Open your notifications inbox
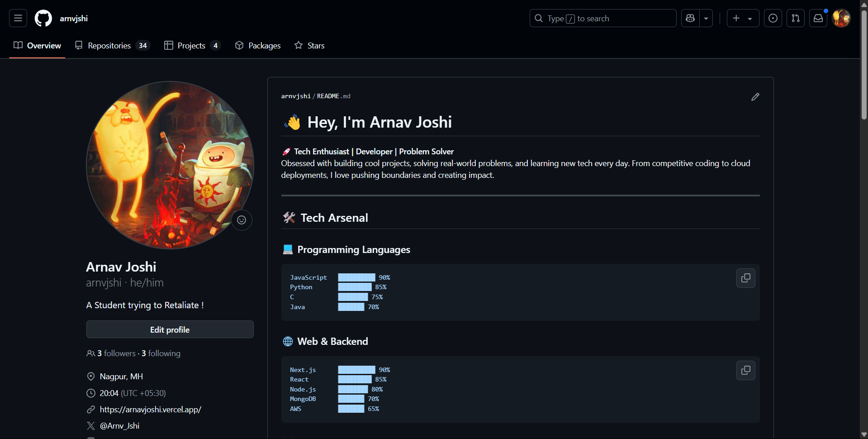The width and height of the screenshot is (868, 439). (818, 18)
